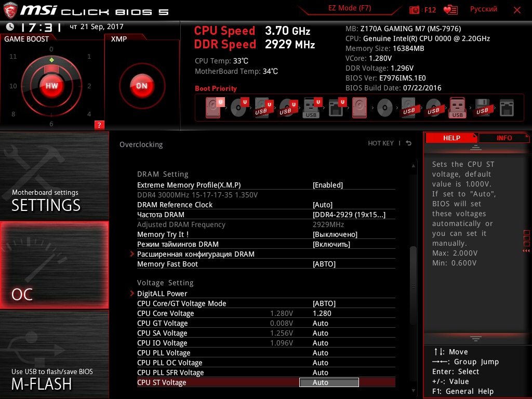Click the collapse handle atop the help text
532x399 pixels.
[x=476, y=147]
